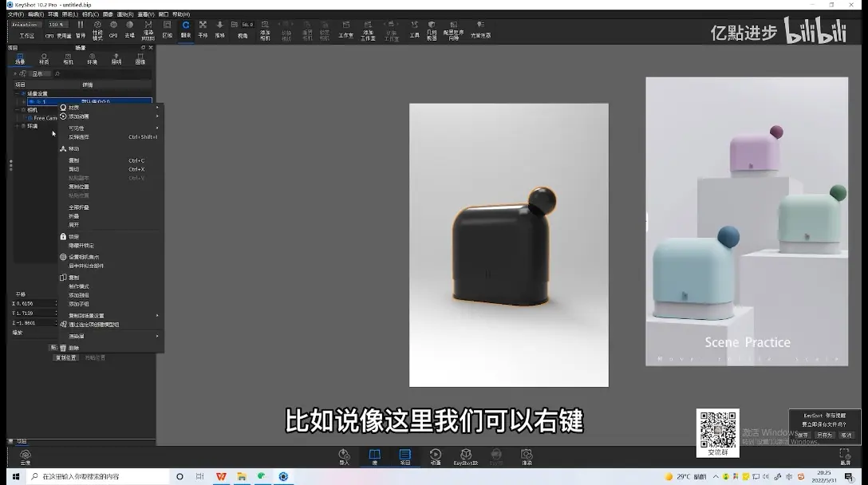Screen dimensions: 868x485
Task: Open the 材质 submenu in context menu
Action: coord(109,108)
